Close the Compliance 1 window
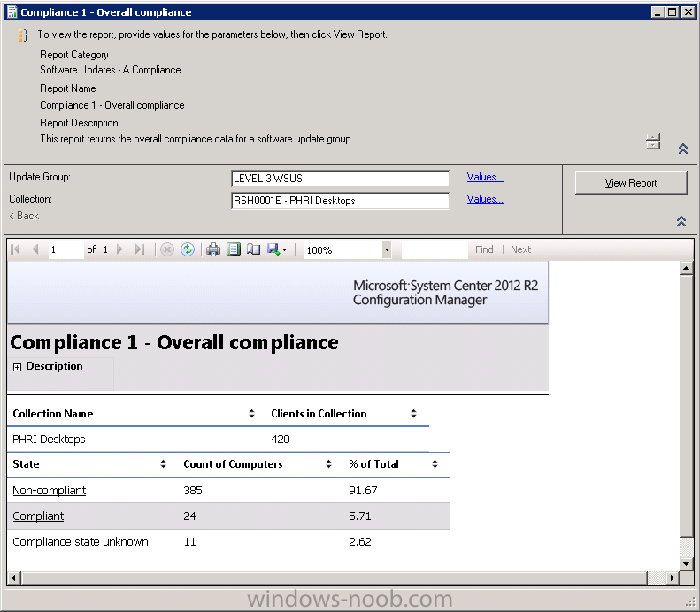Image resolution: width=700 pixels, height=612 pixels. click(x=688, y=12)
